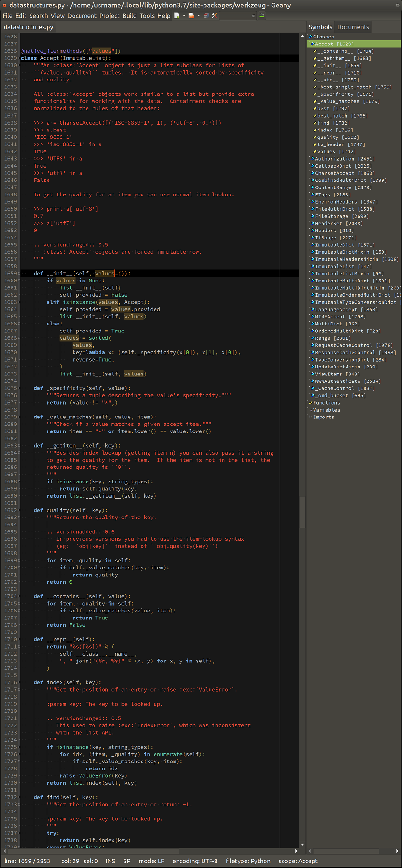The width and height of the screenshot is (402, 868).
Task: Click the 'INS' status bar indicator
Action: point(111,861)
